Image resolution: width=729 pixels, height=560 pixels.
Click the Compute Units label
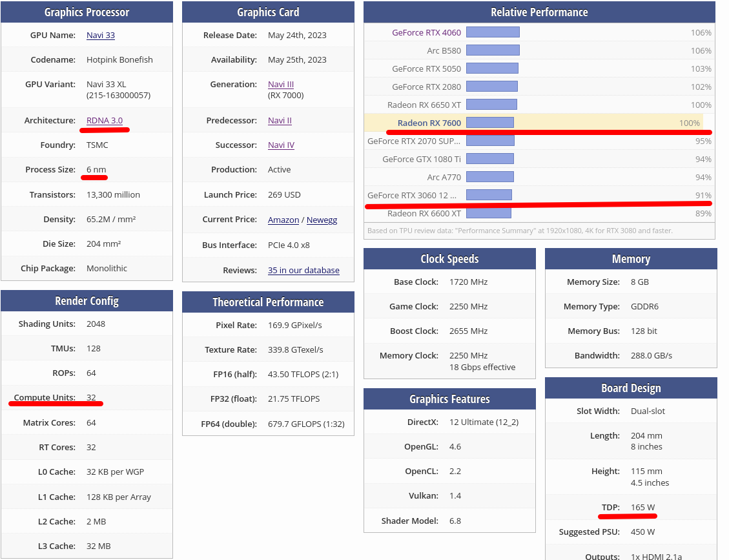pos(45,398)
